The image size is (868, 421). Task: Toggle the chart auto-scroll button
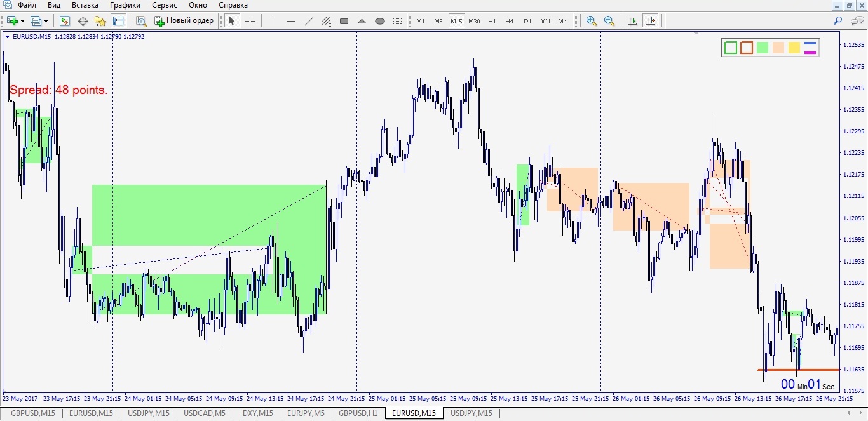click(633, 21)
